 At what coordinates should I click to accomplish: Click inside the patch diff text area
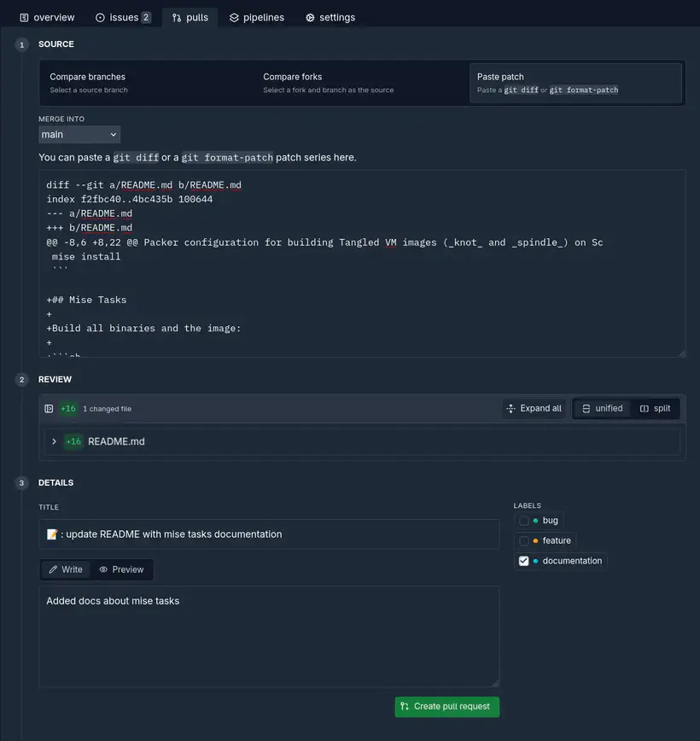(x=362, y=263)
